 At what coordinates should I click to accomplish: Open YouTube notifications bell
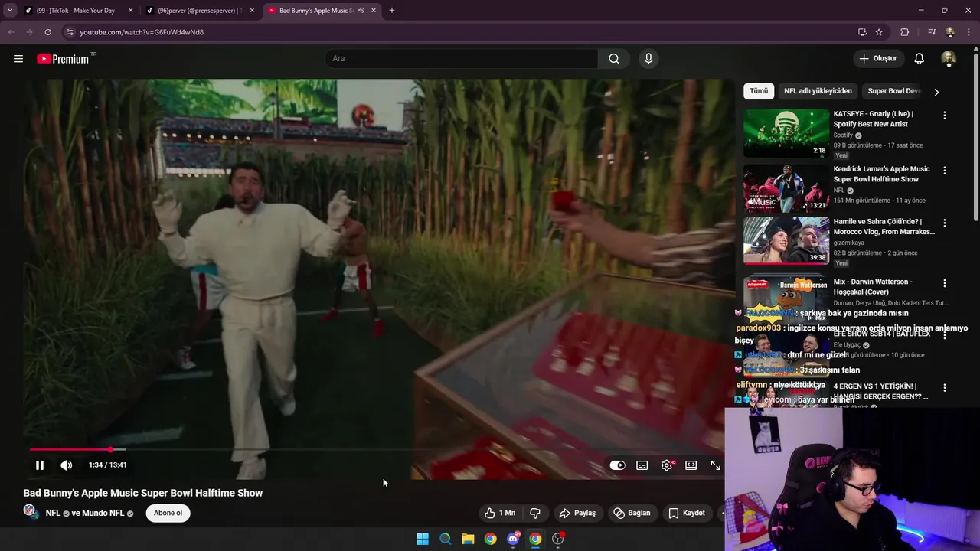[x=920, y=59]
